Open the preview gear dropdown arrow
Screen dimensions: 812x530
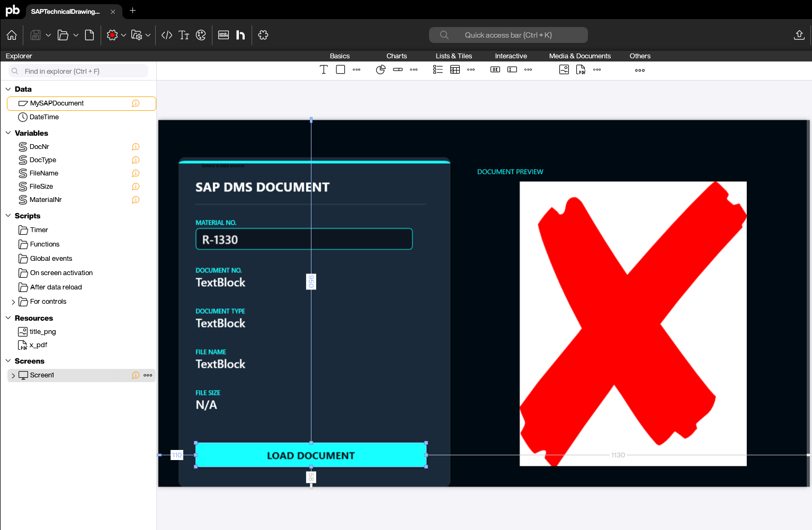(123, 35)
